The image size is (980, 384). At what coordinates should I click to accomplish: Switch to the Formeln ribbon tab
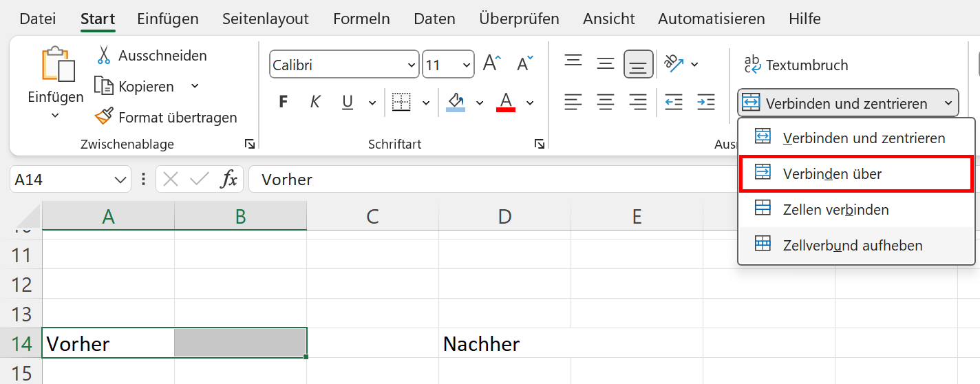(x=361, y=19)
